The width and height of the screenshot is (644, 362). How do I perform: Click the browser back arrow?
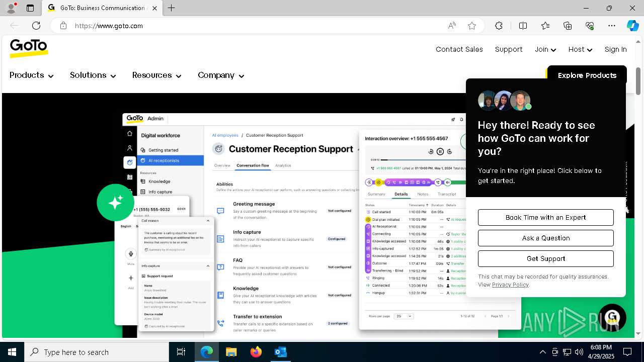[14, 26]
